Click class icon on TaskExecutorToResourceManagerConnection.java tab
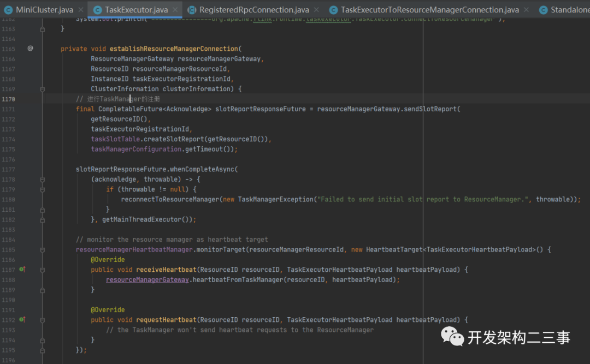The image size is (590, 364). [x=333, y=10]
